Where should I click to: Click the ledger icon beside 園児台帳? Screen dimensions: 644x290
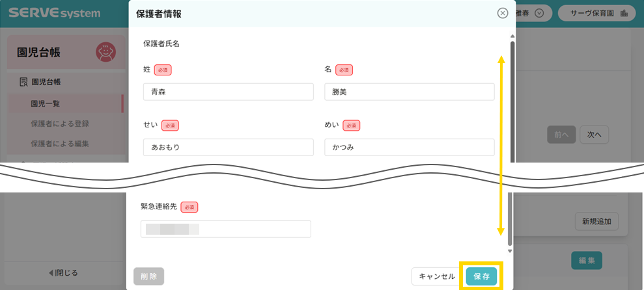[x=24, y=82]
